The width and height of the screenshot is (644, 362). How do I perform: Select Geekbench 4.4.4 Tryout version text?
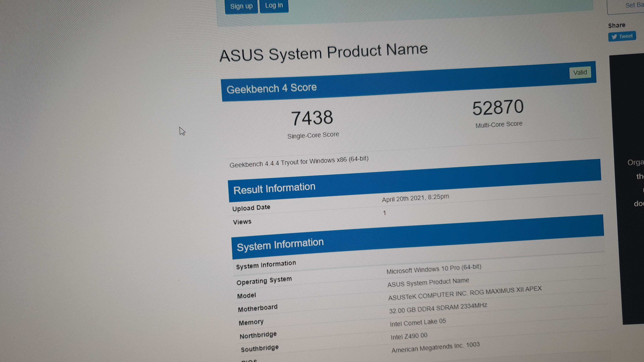pyautogui.click(x=299, y=162)
